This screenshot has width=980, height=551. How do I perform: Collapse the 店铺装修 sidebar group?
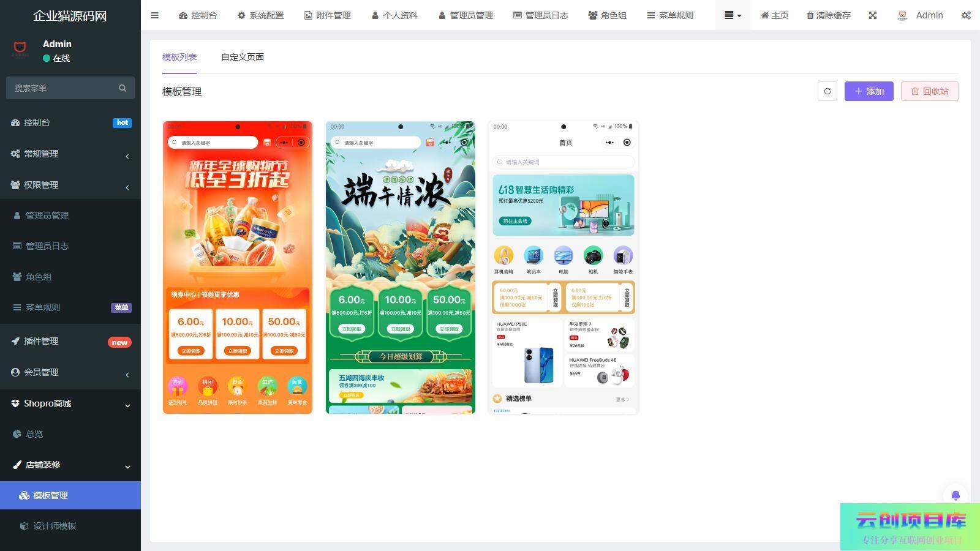70,465
